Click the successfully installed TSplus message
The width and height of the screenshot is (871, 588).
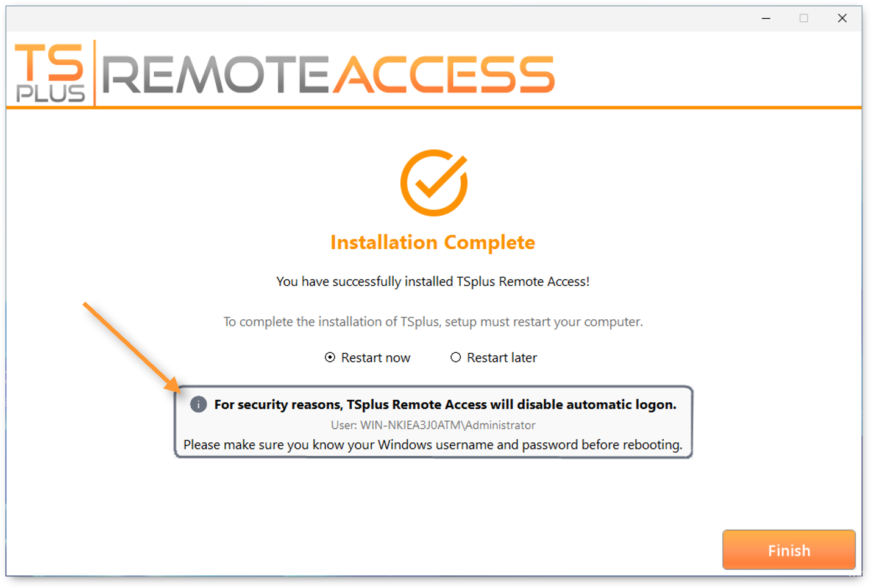coord(433,282)
